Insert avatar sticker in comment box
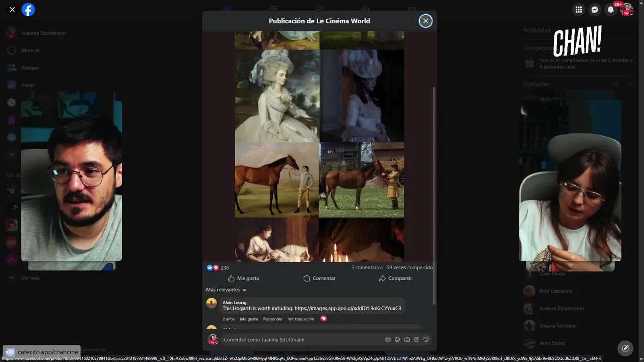644x362 pixels. pyautogui.click(x=388, y=340)
